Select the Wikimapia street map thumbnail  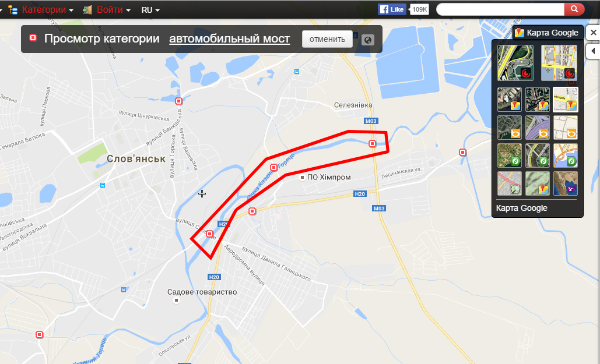559,63
